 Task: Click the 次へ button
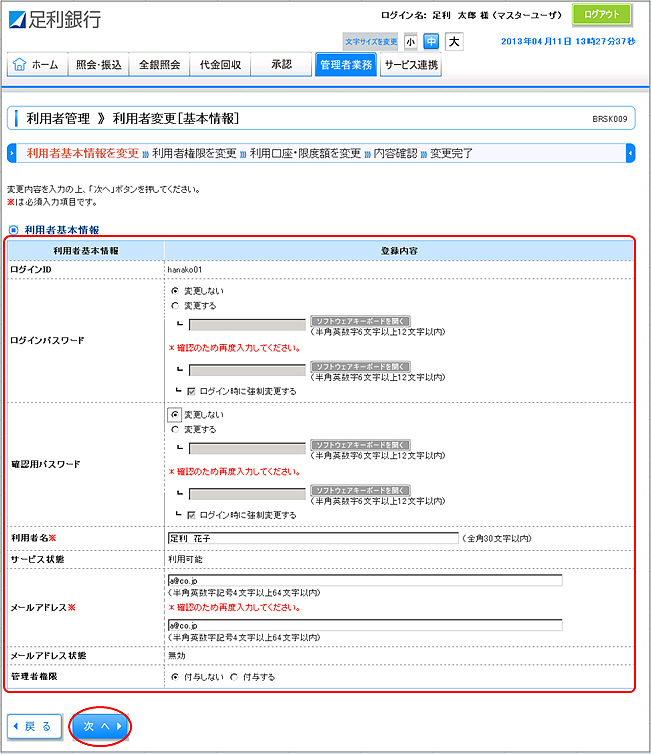pyautogui.click(x=100, y=726)
